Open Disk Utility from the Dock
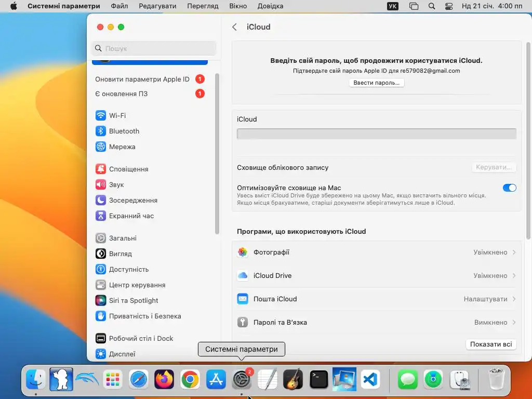This screenshot has height=399, width=532. coord(459,379)
